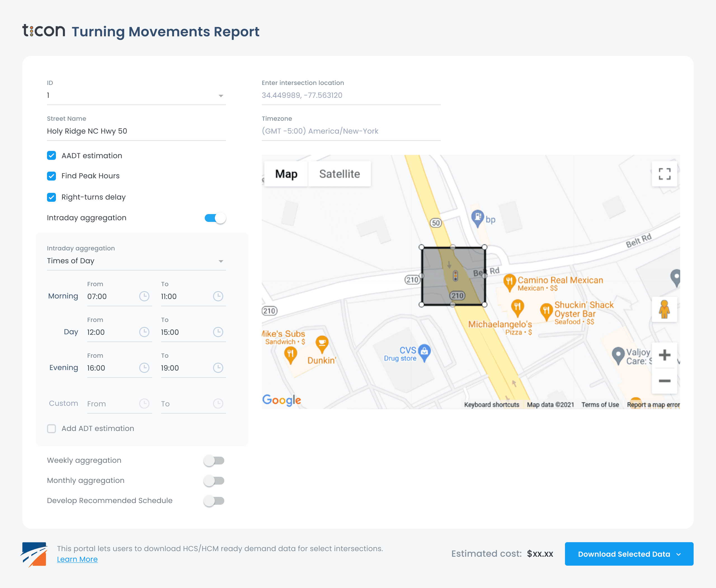Click the Street Name input field

[x=136, y=131]
